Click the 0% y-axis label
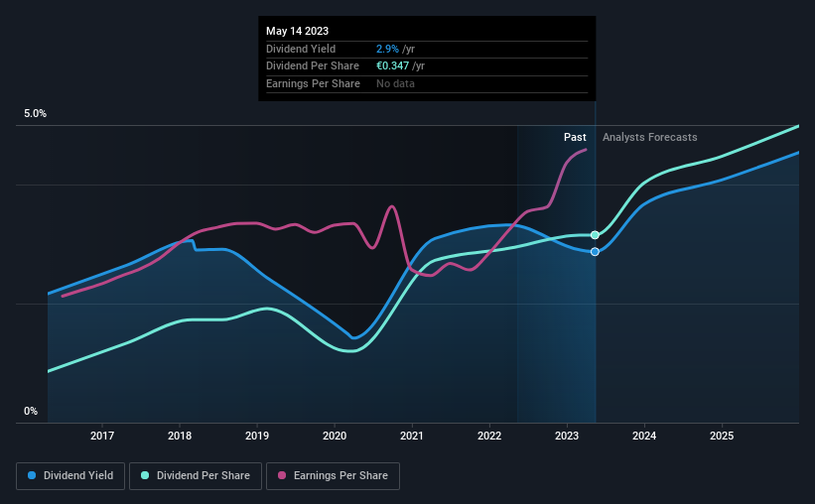Viewport: 815px width, 504px height. coord(31,411)
